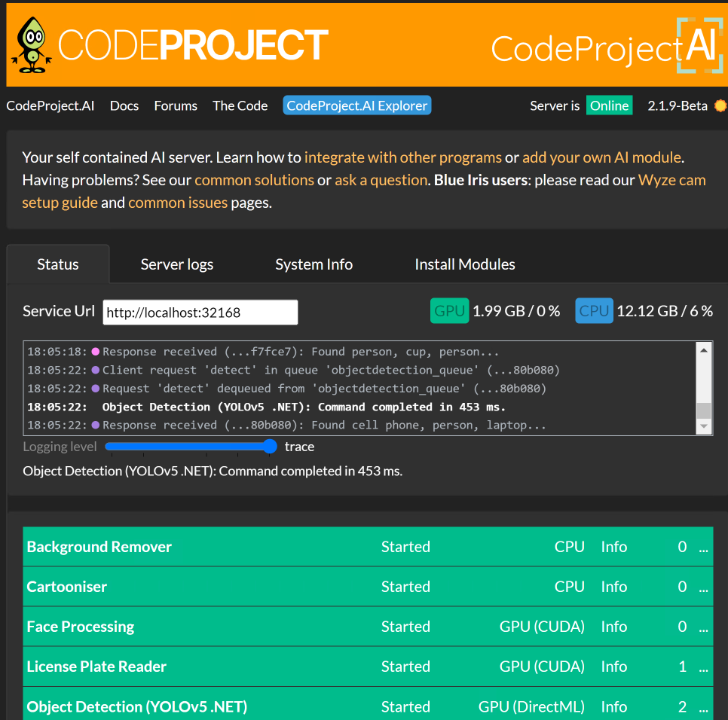Image resolution: width=728 pixels, height=720 pixels.
Task: Select Docs in the navigation bar
Action: tap(124, 105)
